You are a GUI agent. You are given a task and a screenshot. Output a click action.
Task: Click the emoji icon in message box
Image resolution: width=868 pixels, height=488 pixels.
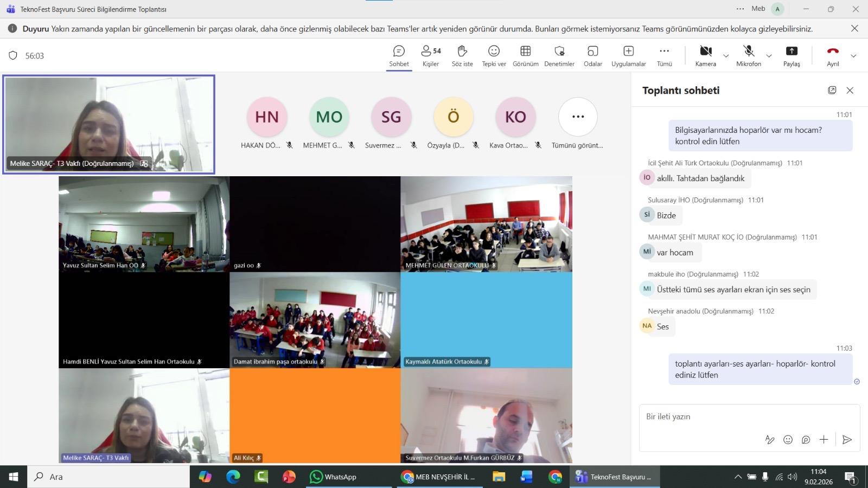tap(788, 440)
